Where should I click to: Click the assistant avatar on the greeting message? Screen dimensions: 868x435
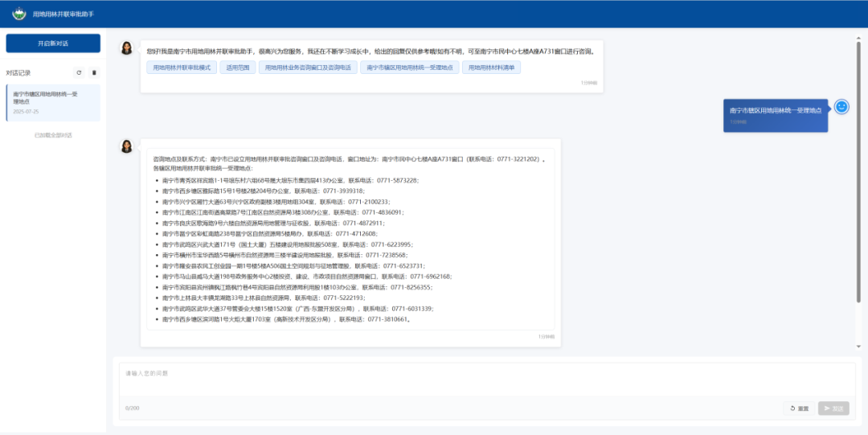click(127, 48)
